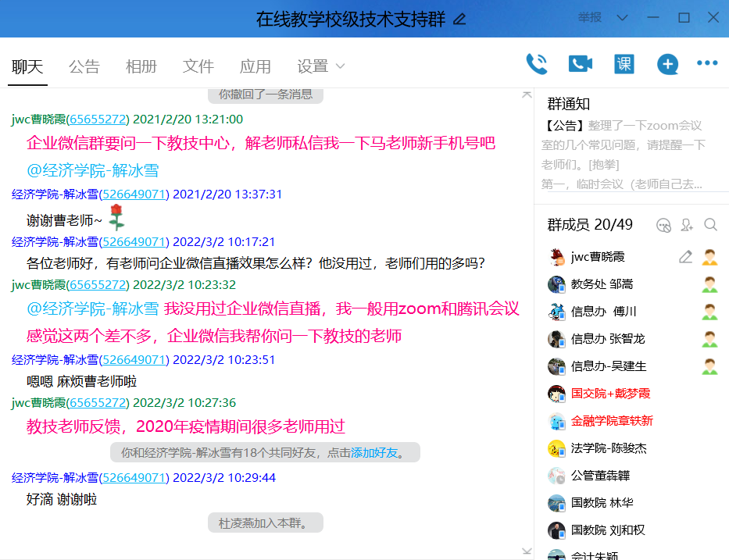729x560 pixels.
Task: Collapse chat with top scroll arrow
Action: tap(527, 95)
